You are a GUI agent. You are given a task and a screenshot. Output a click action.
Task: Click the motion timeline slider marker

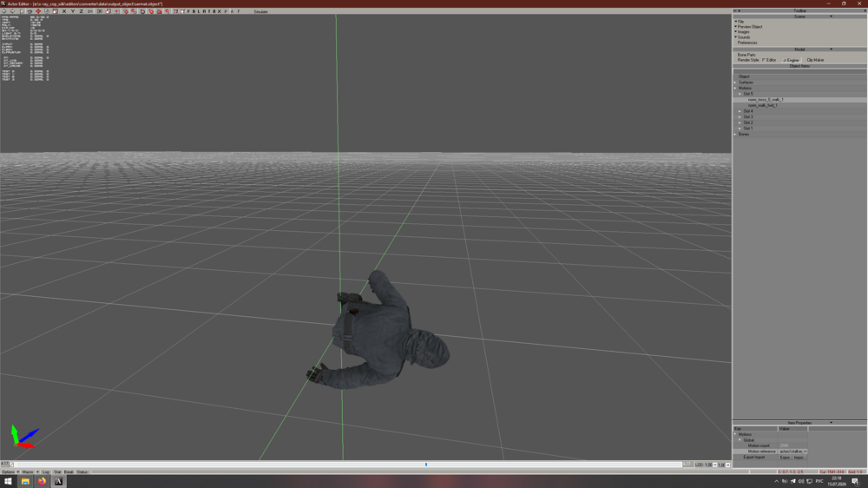click(x=425, y=465)
